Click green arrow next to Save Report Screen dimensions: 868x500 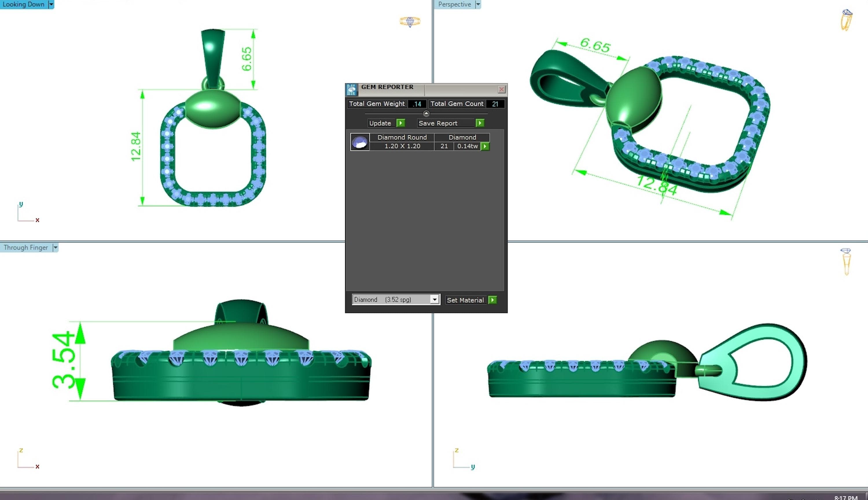tap(480, 123)
